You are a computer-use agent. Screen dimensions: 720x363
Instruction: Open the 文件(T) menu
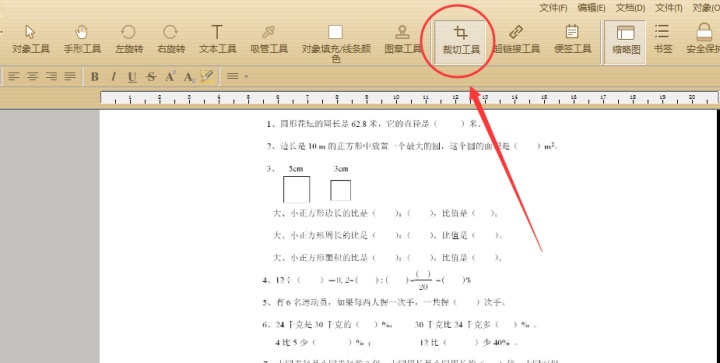[669, 8]
